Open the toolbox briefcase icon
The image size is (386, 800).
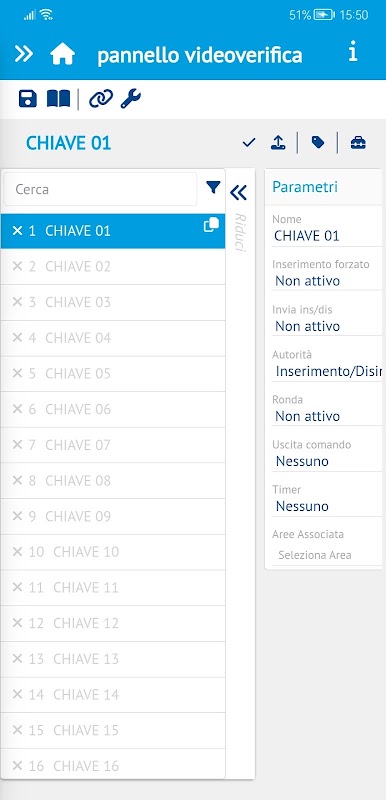point(358,143)
